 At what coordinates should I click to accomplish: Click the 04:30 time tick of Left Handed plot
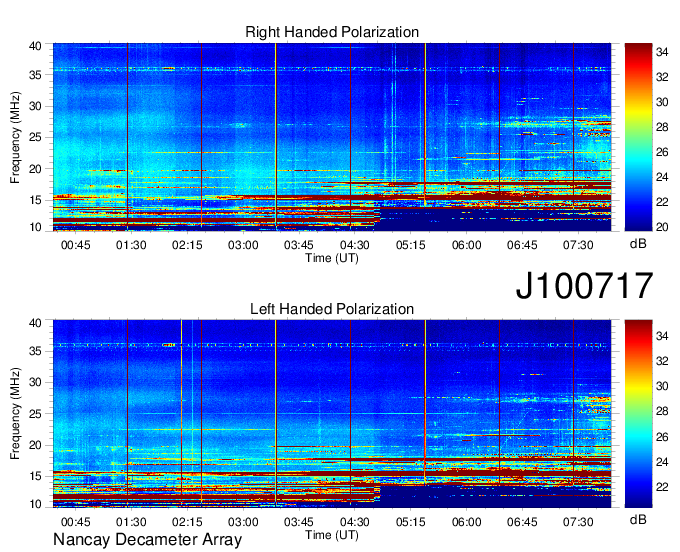click(x=354, y=522)
